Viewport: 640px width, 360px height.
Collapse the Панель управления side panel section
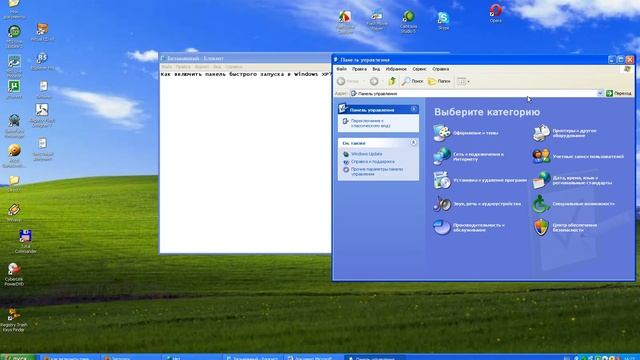point(413,109)
